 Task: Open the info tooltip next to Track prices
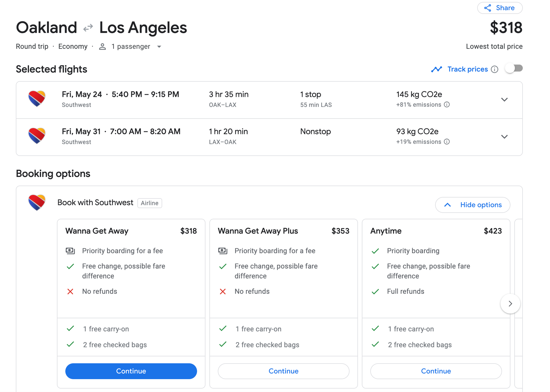pyautogui.click(x=495, y=69)
